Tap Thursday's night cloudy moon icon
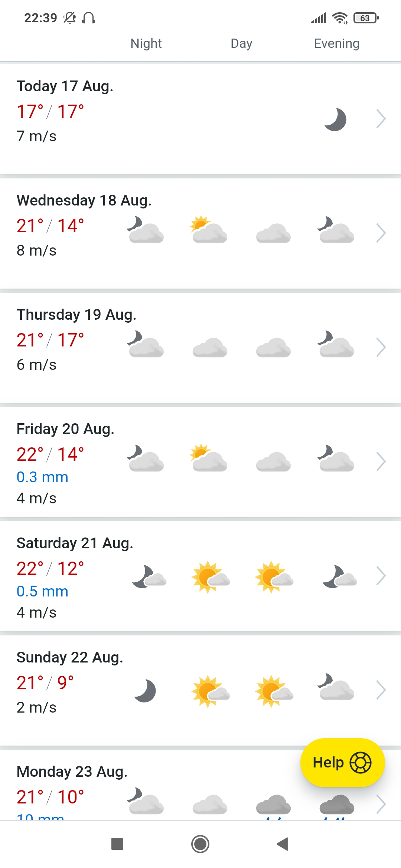This screenshot has height=868, width=401. [x=146, y=344]
